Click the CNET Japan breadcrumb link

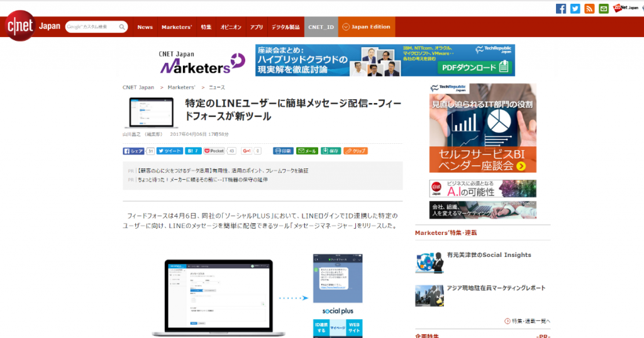click(x=138, y=87)
